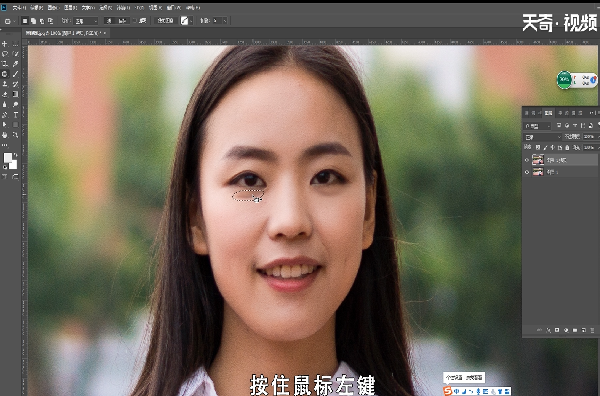Close the open document tab

click(x=105, y=33)
